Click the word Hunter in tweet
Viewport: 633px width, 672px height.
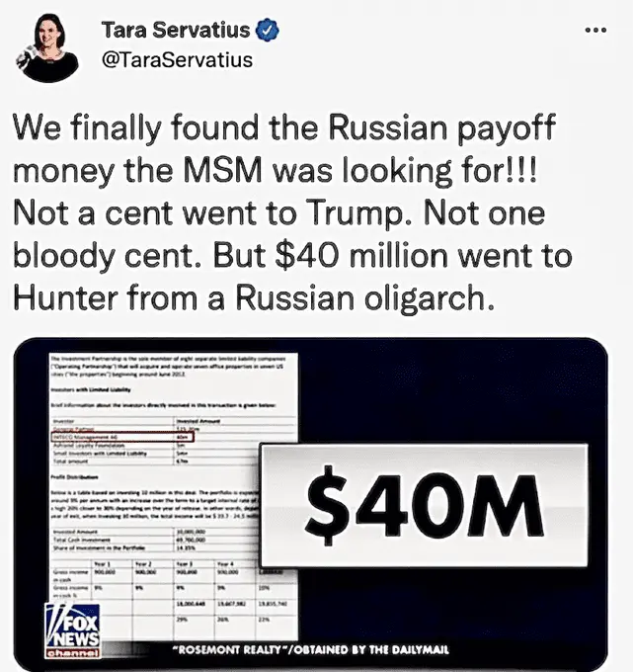tap(65, 297)
